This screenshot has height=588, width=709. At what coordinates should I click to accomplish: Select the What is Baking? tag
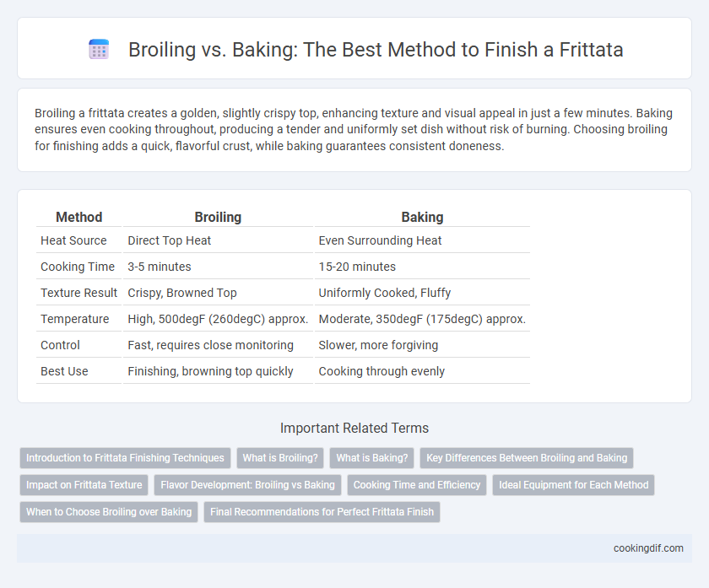coord(372,458)
